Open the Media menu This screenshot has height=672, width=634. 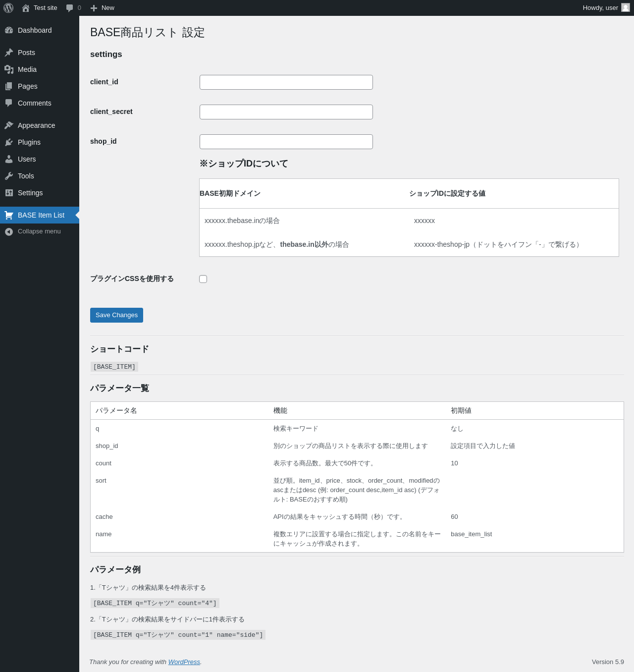coord(40,69)
